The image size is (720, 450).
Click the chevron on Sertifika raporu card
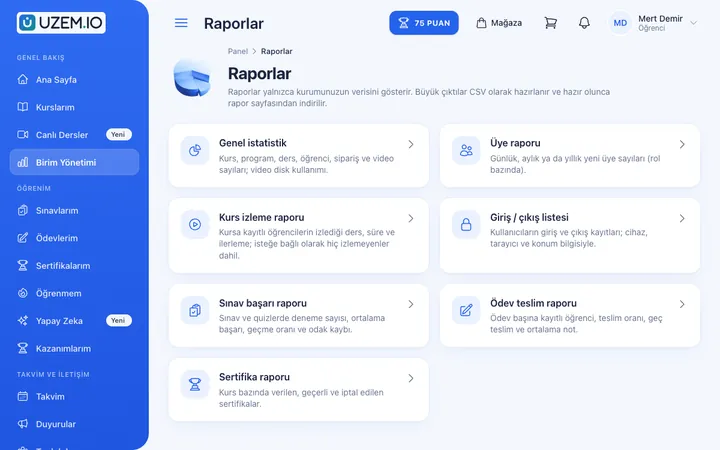411,378
